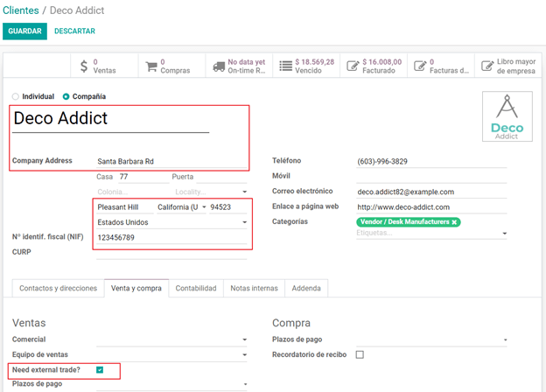
Task: Click the truck On-time Rate icon
Action: [218, 66]
